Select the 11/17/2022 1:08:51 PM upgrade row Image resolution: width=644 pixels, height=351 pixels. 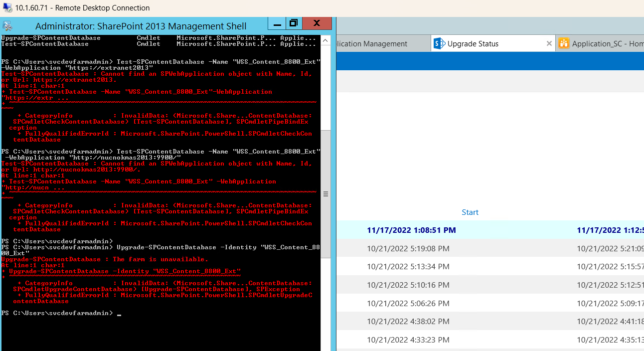[490, 230]
